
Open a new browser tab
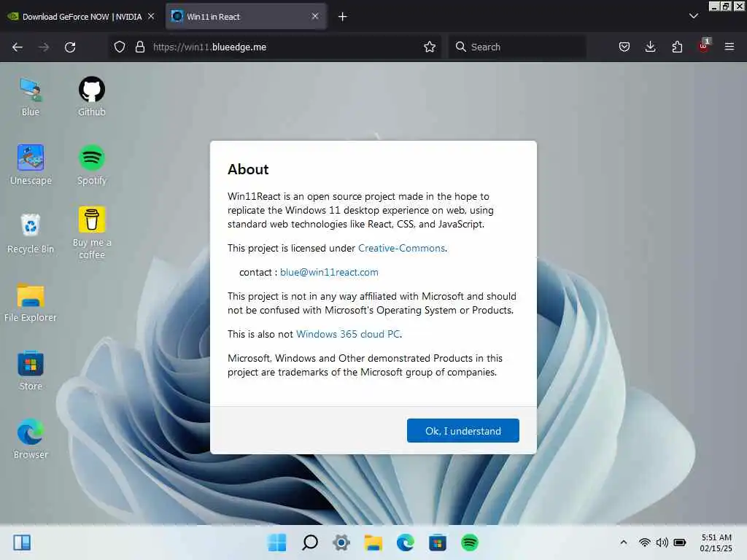[x=342, y=17]
